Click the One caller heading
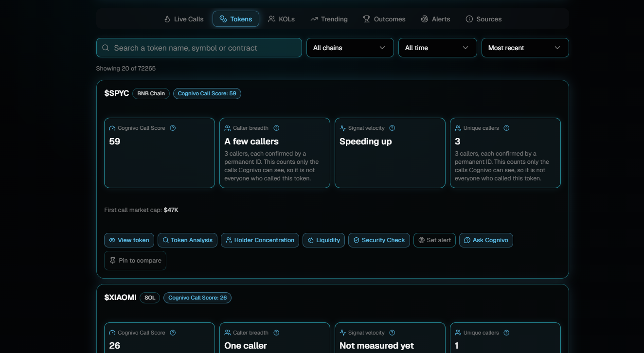 [246, 346]
